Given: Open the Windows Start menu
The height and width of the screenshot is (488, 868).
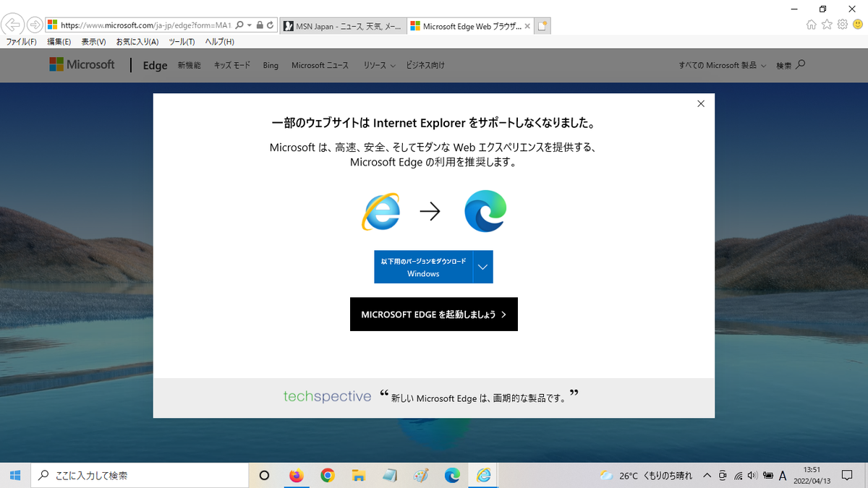Looking at the screenshot, I should [x=14, y=475].
